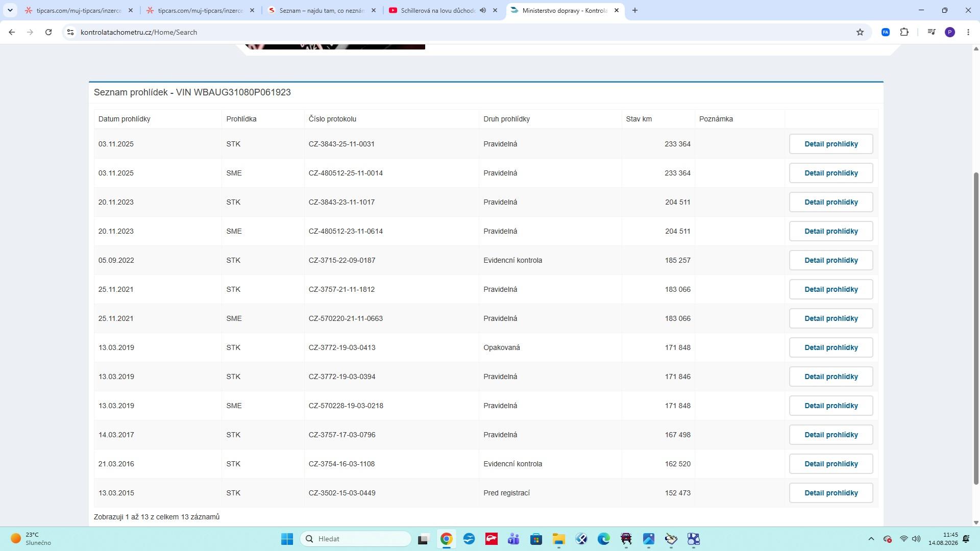This screenshot has width=980, height=551.
Task: Click the page vertical scrollbar thumb
Action: 976,328
